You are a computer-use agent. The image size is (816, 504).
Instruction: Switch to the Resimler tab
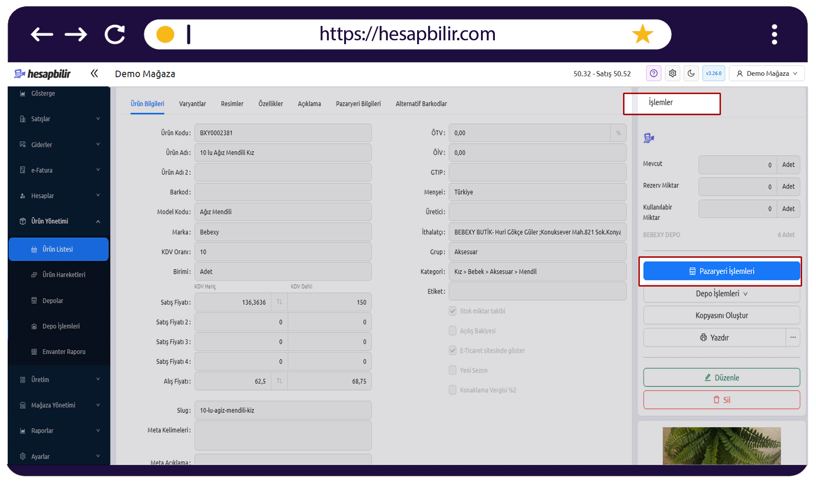pyautogui.click(x=232, y=104)
